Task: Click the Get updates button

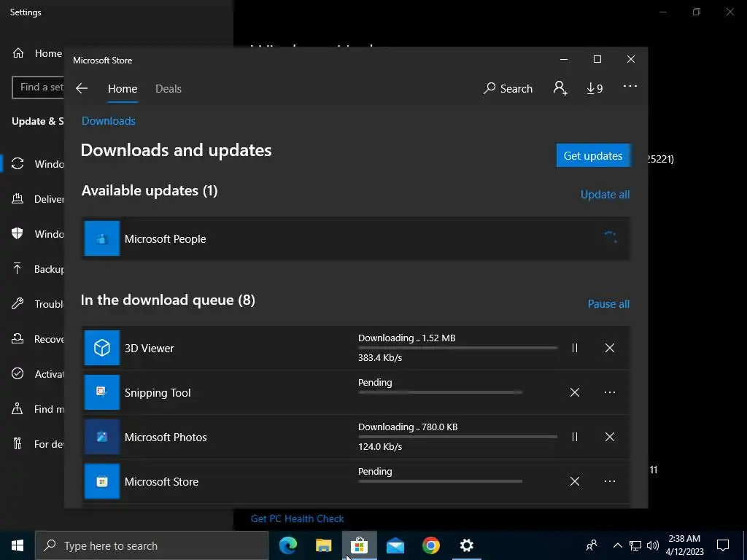Action: (593, 156)
